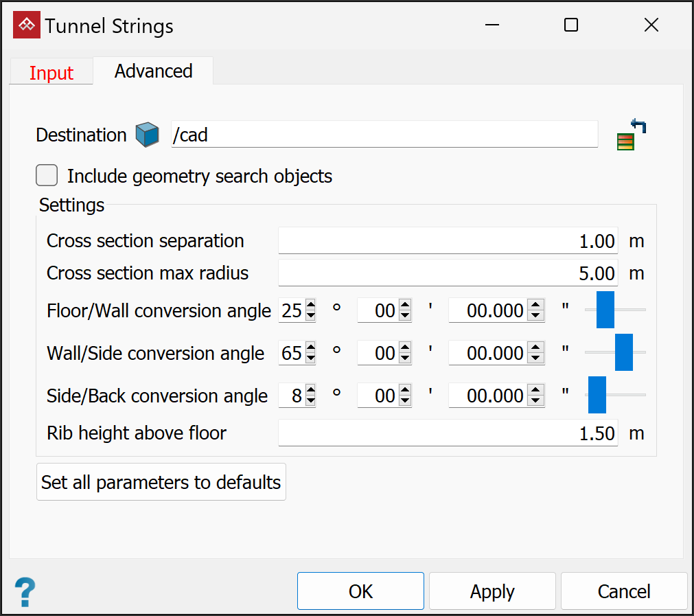This screenshot has height=616, width=694.
Task: Increase Side/Back conversion angle degrees
Action: (310, 391)
